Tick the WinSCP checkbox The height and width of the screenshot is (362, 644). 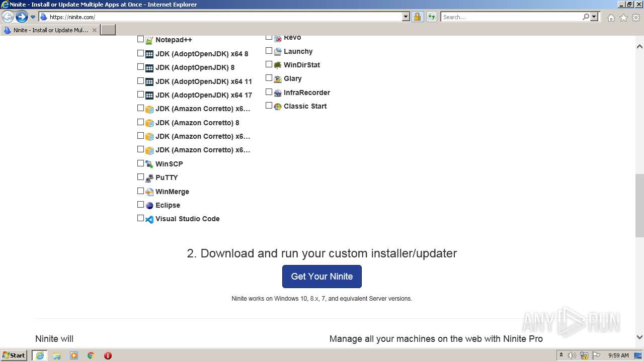point(141,163)
